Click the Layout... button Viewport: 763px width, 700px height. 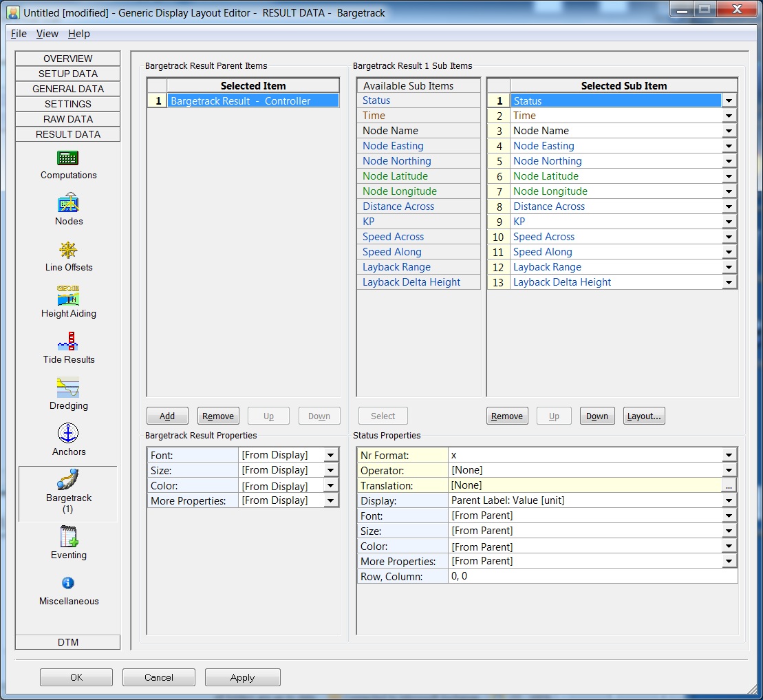point(644,416)
